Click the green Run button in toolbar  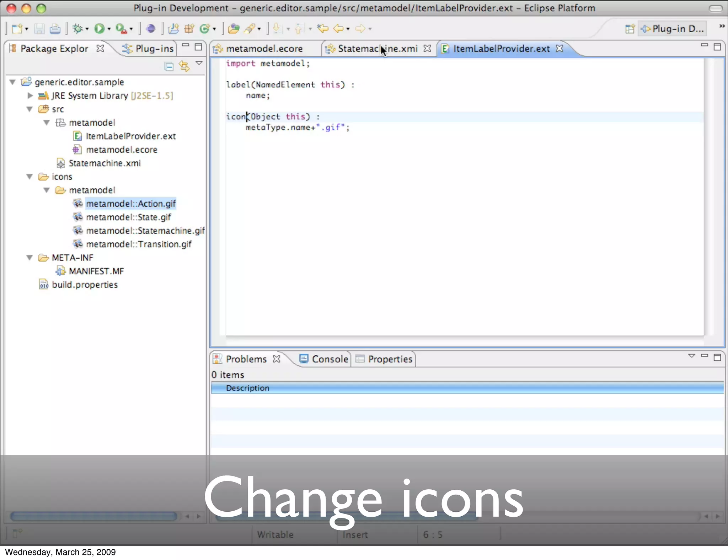point(99,28)
